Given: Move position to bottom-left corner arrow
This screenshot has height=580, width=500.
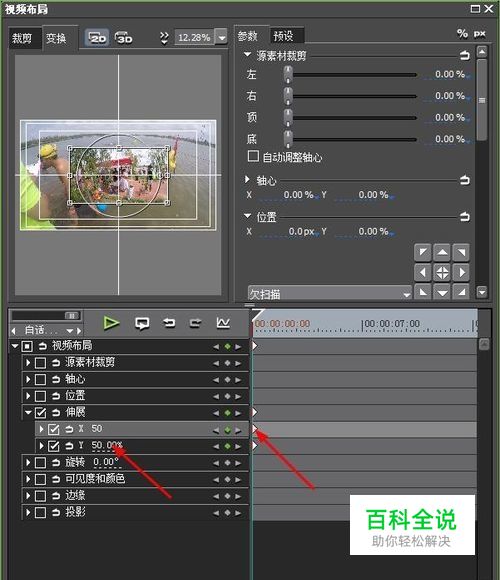Looking at the screenshot, I should pyautogui.click(x=423, y=292).
